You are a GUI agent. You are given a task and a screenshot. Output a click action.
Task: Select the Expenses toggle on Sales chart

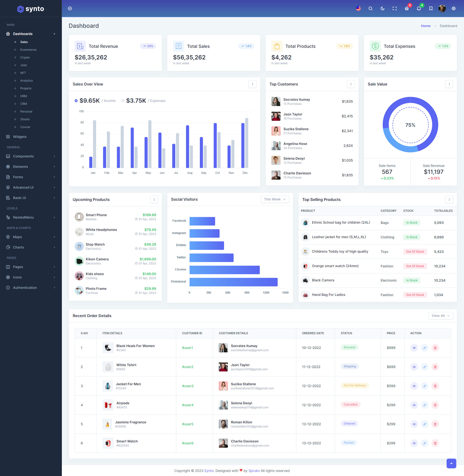[123, 100]
